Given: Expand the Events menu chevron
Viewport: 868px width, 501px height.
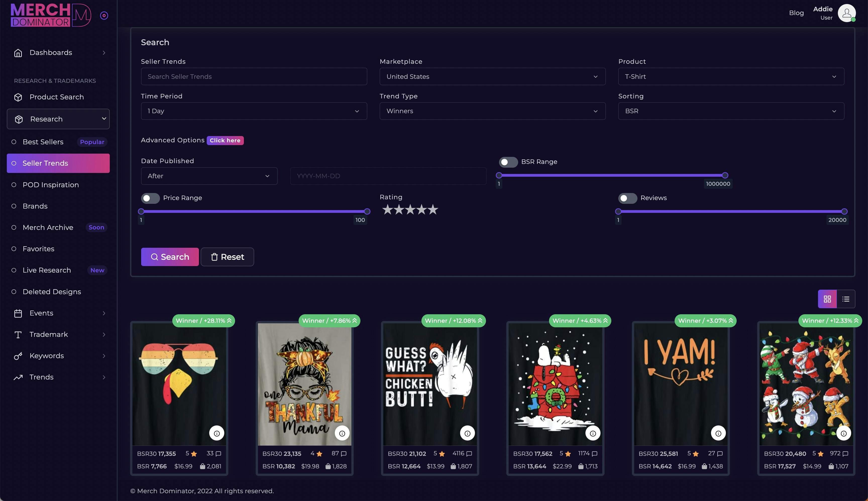Looking at the screenshot, I should point(104,313).
